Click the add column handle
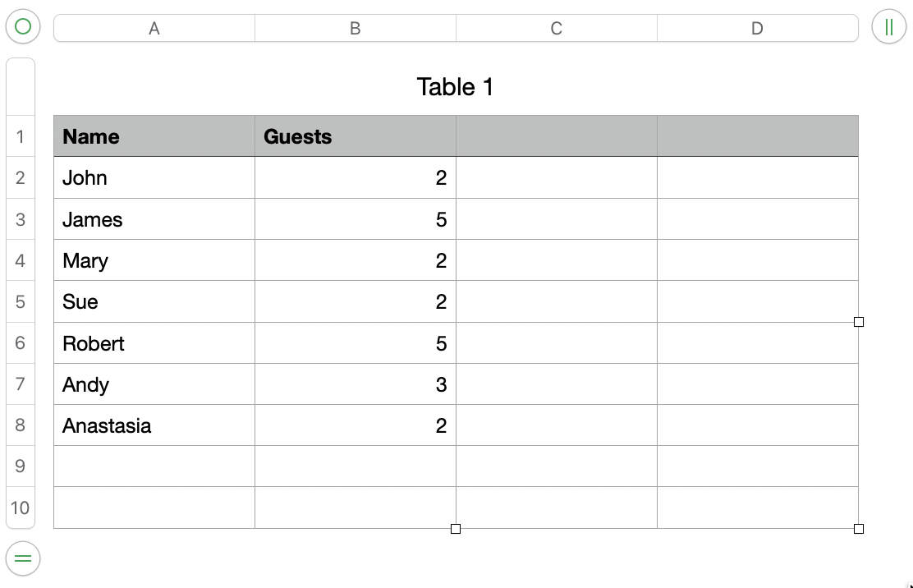The image size is (913, 588). (889, 27)
